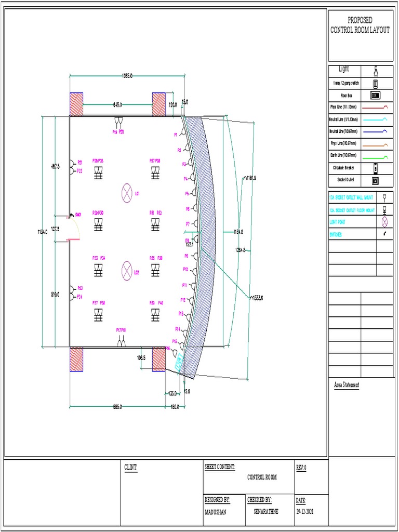Select the top-right hatched red column
The width and height of the screenshot is (399, 532).
(159, 104)
